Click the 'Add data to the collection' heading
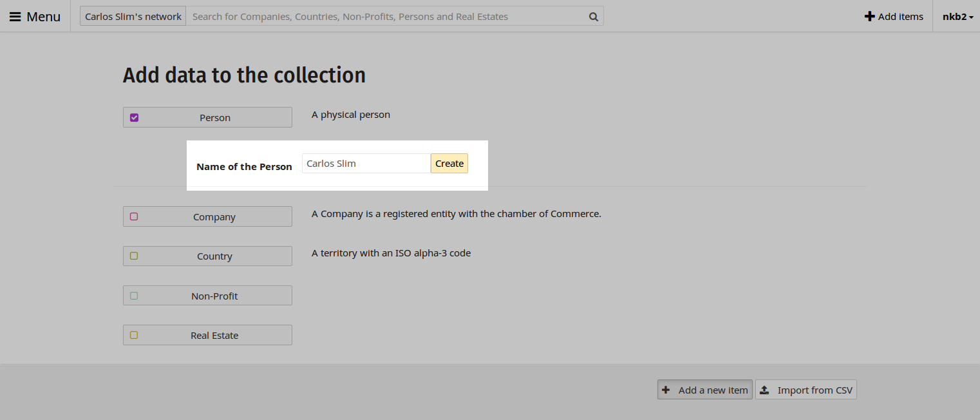This screenshot has height=420, width=980. [245, 75]
